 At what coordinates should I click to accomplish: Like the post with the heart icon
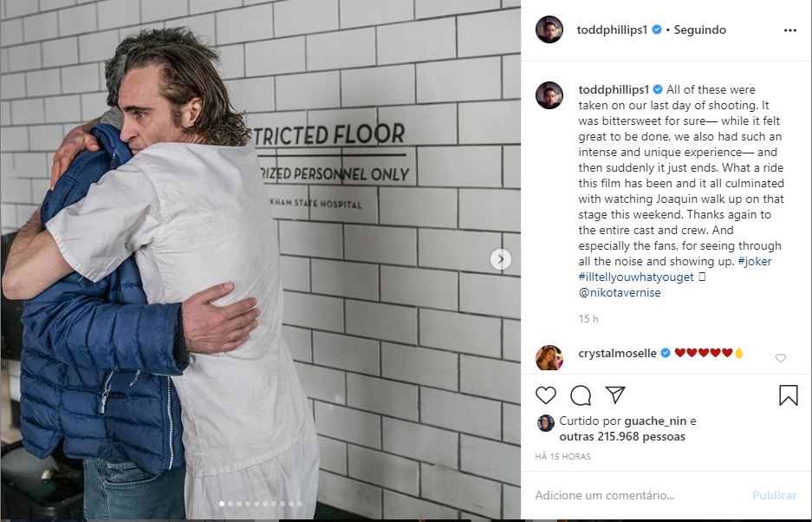546,395
